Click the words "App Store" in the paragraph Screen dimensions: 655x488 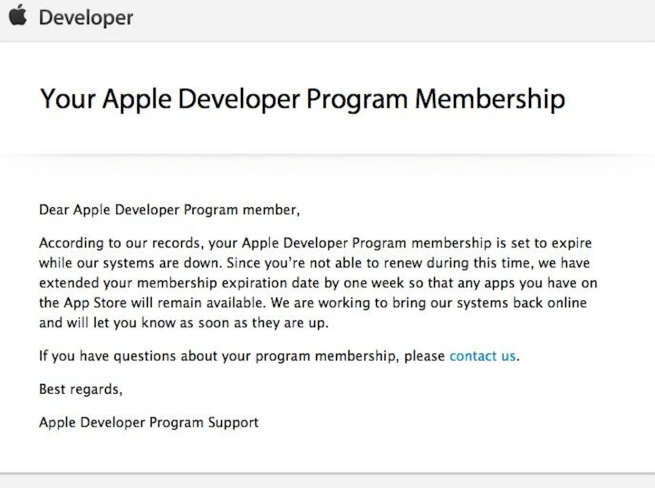pos(94,303)
